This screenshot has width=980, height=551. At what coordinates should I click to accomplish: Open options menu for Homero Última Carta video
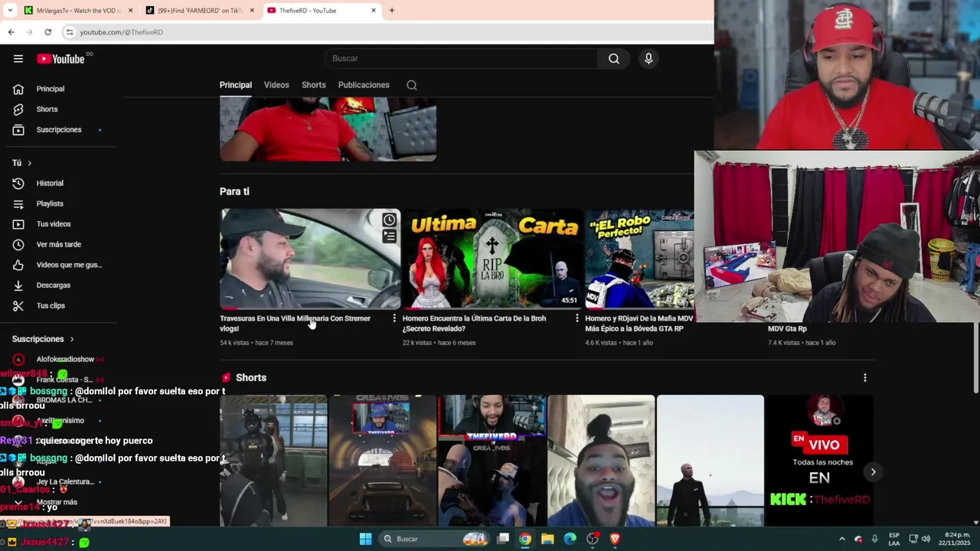point(577,318)
